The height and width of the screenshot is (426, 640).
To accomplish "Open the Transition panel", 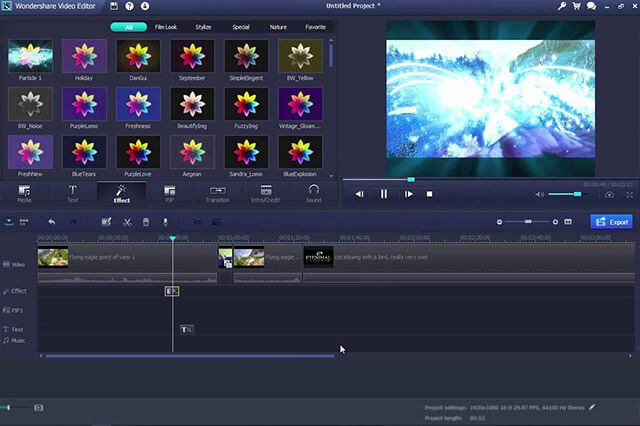I will [217, 194].
